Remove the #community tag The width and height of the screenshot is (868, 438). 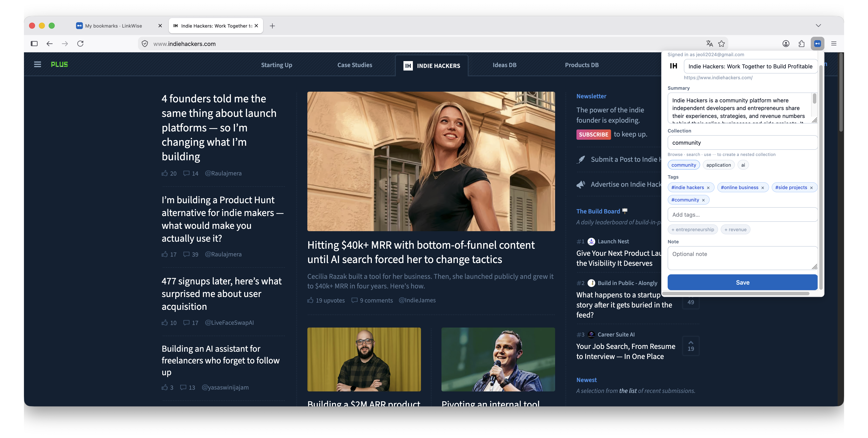(x=703, y=200)
